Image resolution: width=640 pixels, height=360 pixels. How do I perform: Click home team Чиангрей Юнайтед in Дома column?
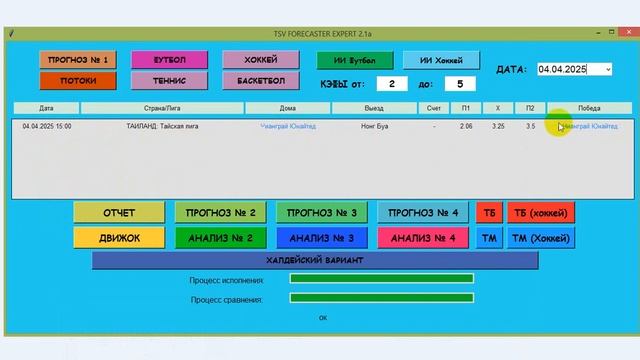click(x=288, y=127)
